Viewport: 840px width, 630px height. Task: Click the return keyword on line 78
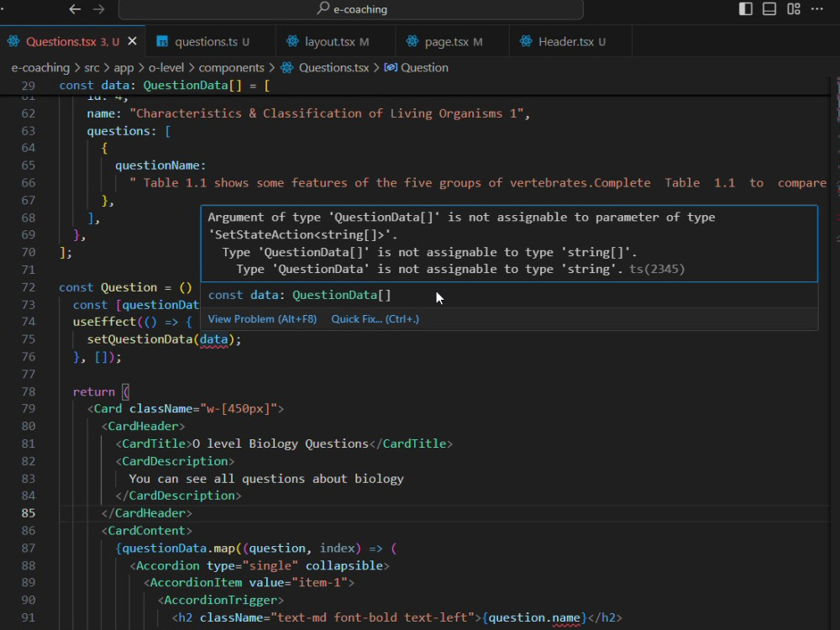(94, 391)
